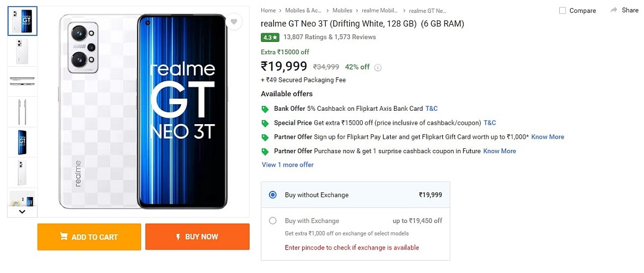This screenshot has width=644, height=273.
Task: Select the phone side-view thumbnail
Action: [23, 112]
